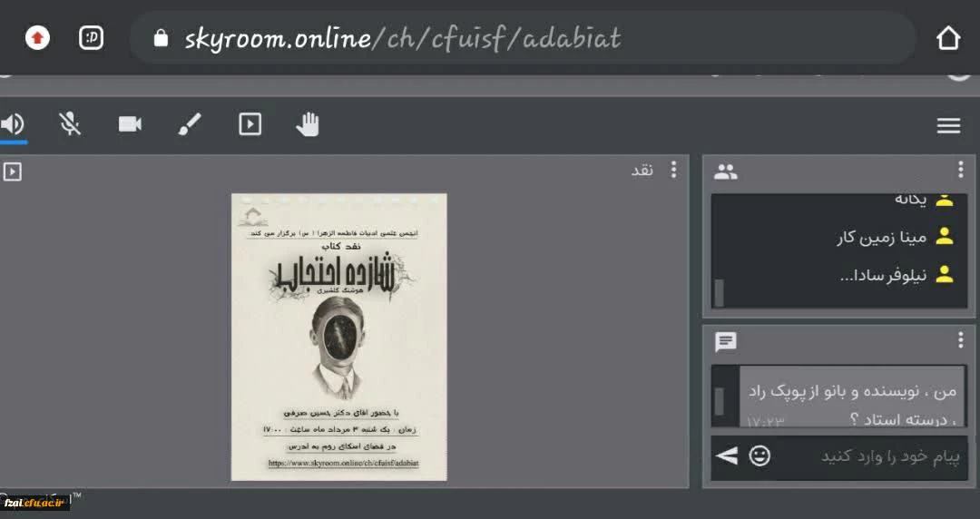Raise your hand
The image size is (980, 519).
click(x=308, y=124)
